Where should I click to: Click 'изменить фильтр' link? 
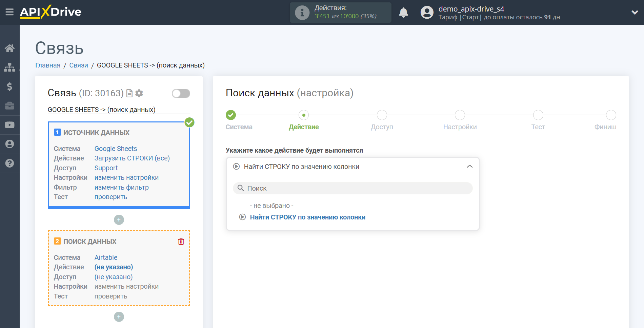[121, 187]
